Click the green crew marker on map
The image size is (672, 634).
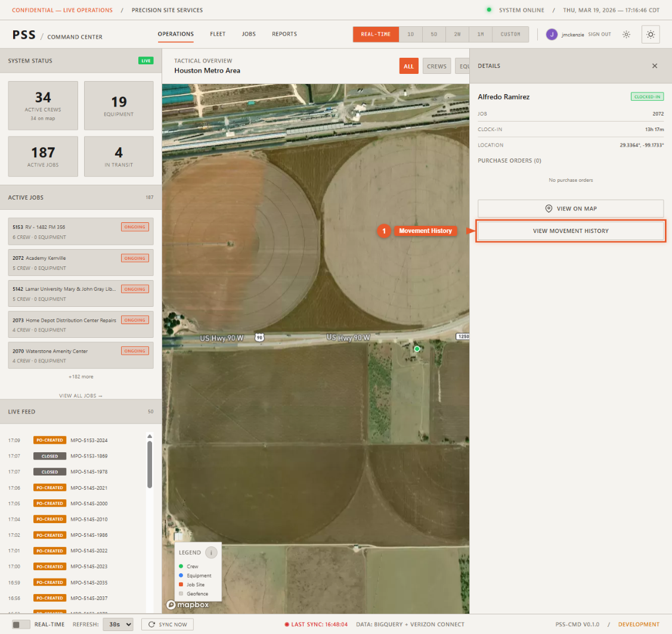[417, 349]
